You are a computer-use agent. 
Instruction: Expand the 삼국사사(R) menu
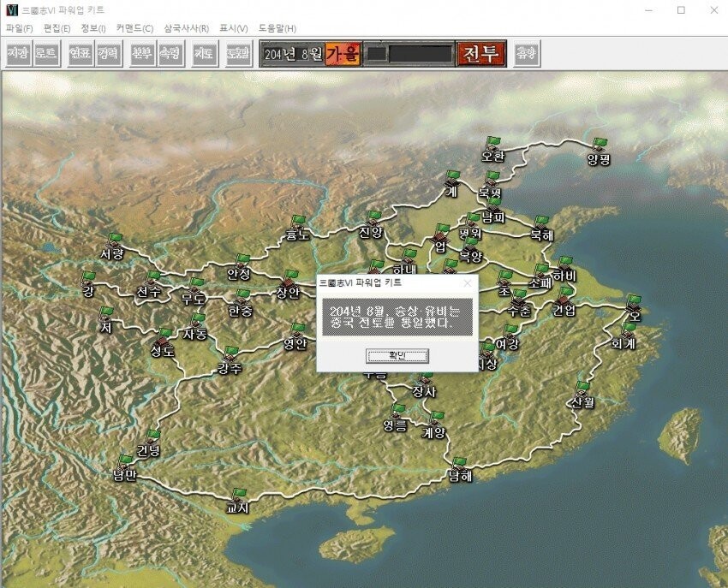[x=186, y=28]
